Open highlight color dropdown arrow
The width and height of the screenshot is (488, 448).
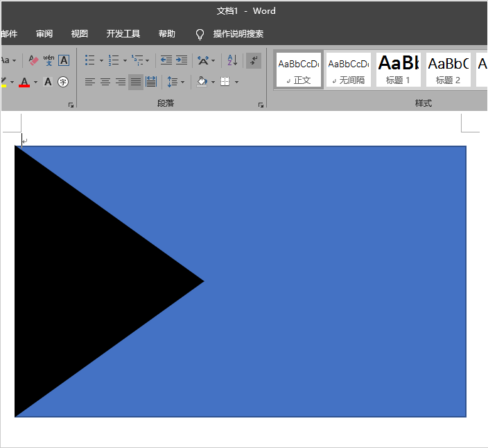(12, 83)
